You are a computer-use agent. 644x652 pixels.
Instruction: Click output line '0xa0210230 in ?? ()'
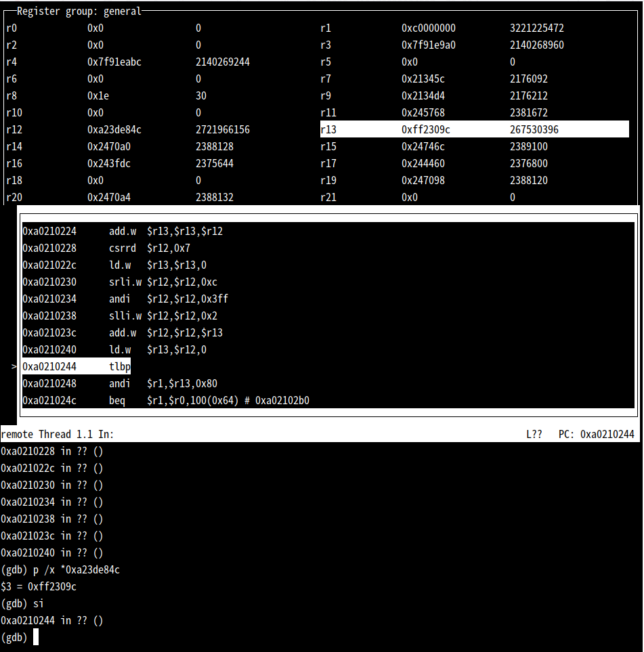point(51,485)
